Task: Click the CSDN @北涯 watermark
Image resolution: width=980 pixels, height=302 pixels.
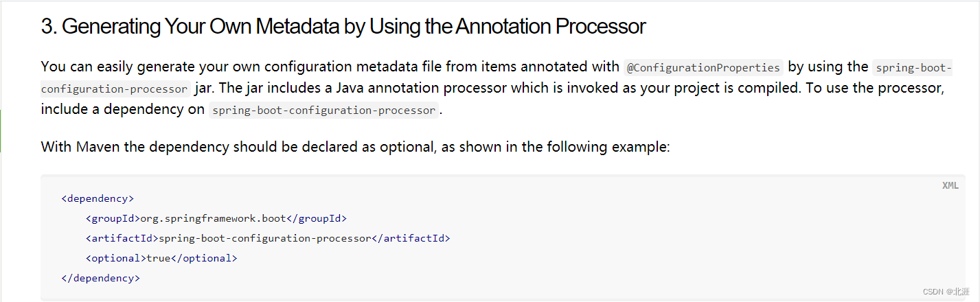Action: [947, 292]
